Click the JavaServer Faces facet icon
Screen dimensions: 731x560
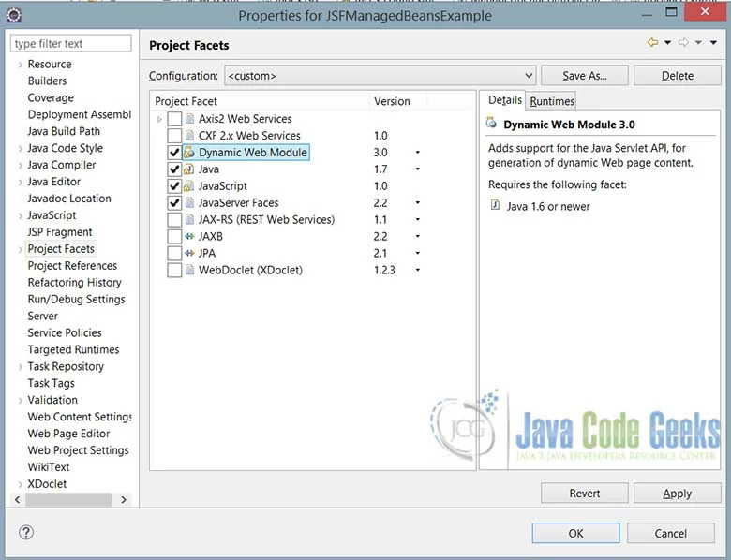click(x=189, y=202)
